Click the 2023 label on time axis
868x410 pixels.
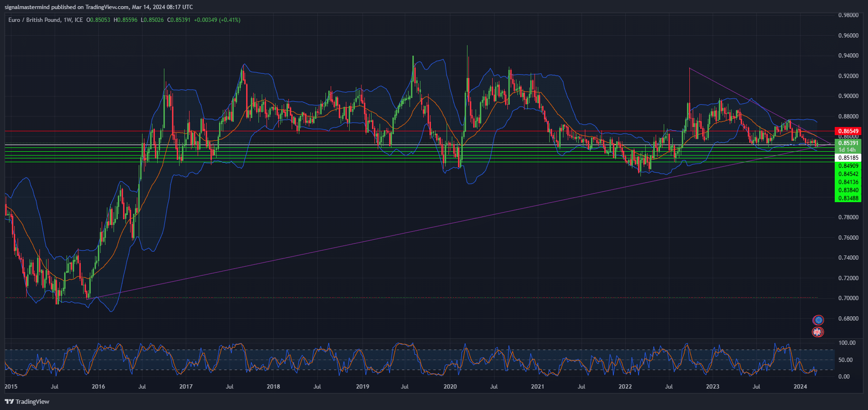tap(713, 387)
